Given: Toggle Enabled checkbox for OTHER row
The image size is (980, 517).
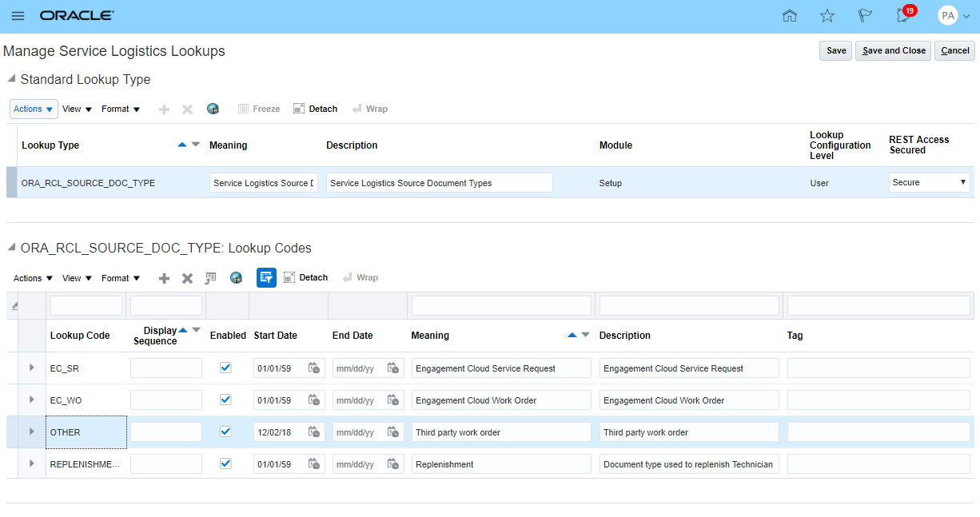Looking at the screenshot, I should pyautogui.click(x=225, y=431).
